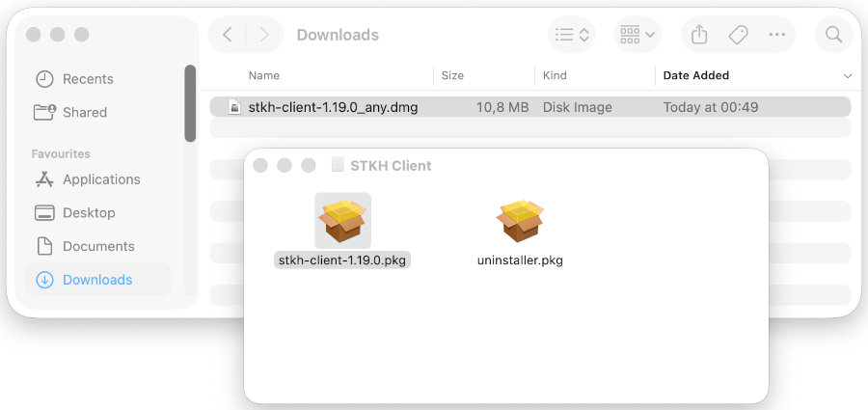
Task: Go back with the left chevron
Action: point(228,35)
